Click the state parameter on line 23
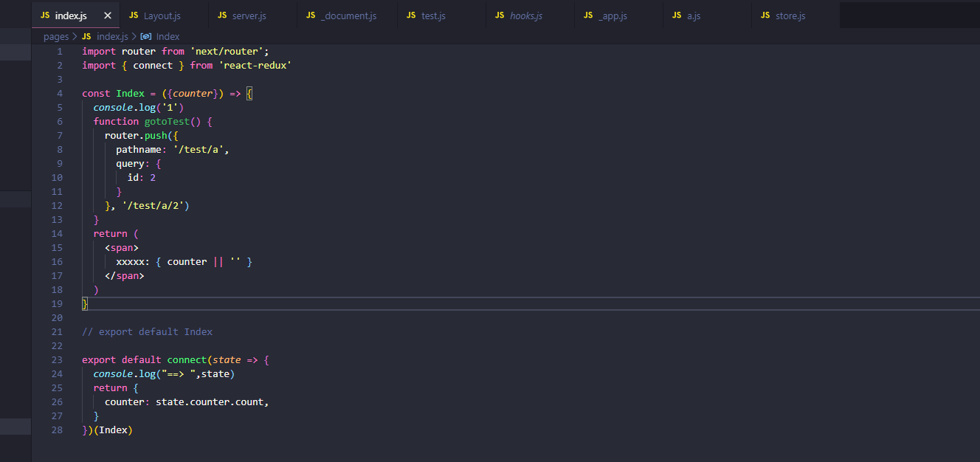 tap(227, 360)
